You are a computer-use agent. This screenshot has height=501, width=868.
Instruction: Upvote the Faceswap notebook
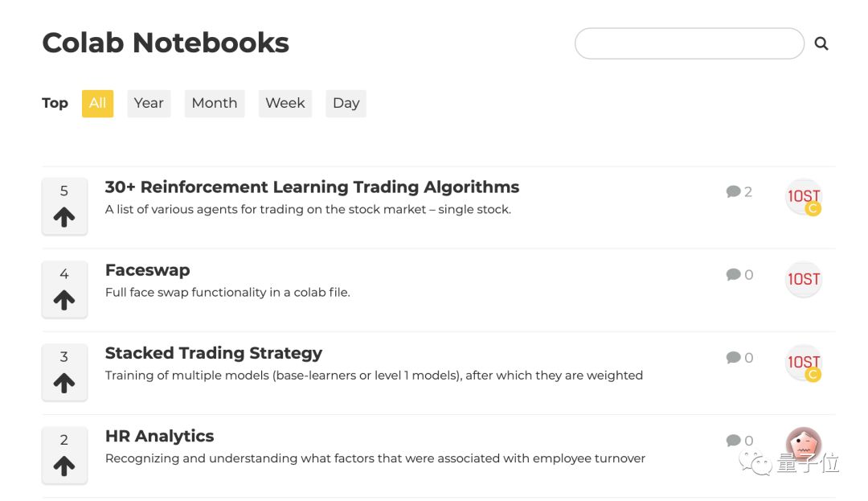(x=64, y=299)
